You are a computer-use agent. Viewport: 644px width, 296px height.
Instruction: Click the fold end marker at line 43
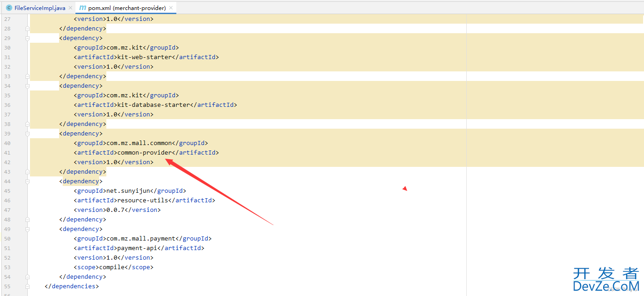[x=28, y=172]
